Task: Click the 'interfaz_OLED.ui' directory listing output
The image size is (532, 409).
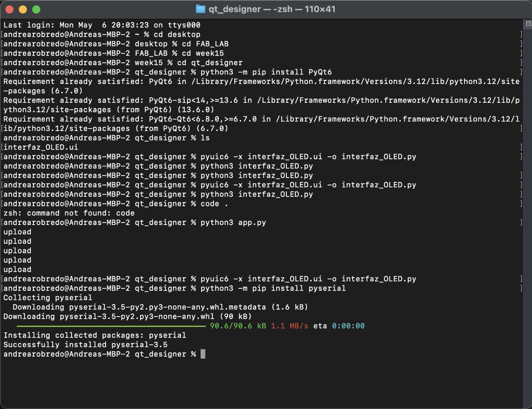Action: [x=41, y=147]
